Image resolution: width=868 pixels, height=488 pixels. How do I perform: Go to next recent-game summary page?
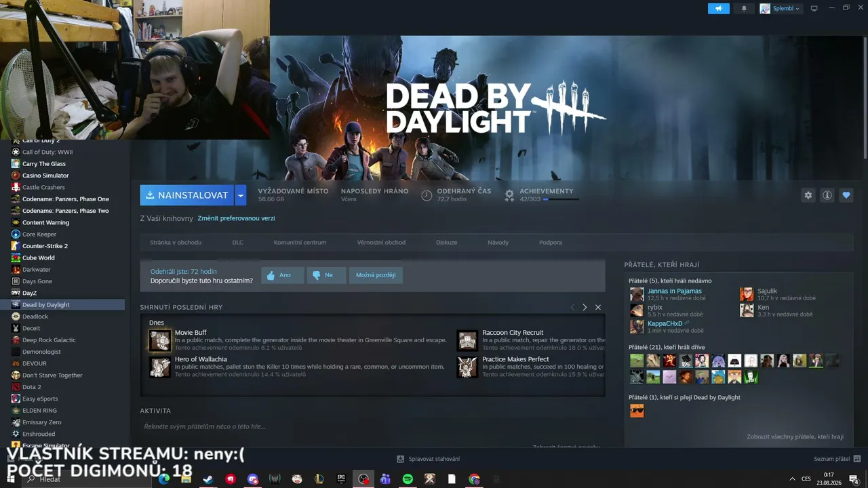[585, 307]
